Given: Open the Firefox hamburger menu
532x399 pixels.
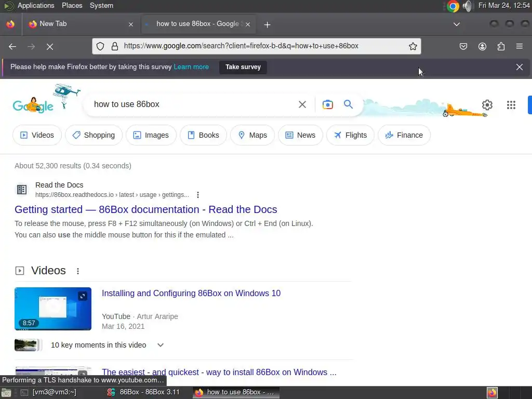Looking at the screenshot, I should [519, 46].
